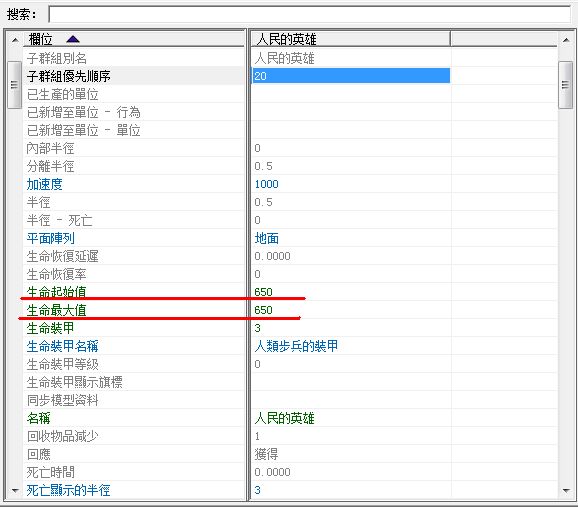This screenshot has height=507, width=578.
Task: Click the down arrow of left scrollbar
Action: (x=15, y=490)
